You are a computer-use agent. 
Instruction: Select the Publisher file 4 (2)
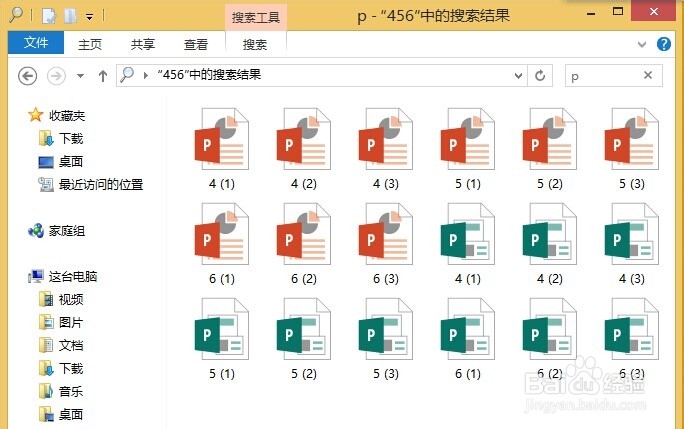click(x=550, y=244)
